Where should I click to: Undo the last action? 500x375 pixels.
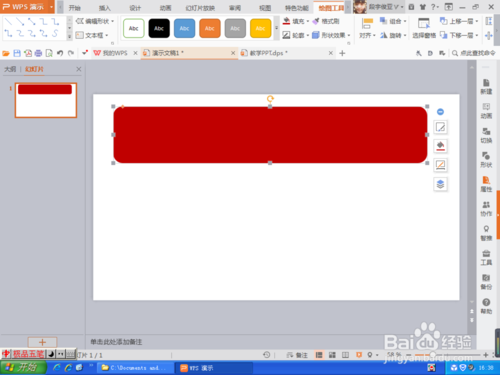[60, 53]
